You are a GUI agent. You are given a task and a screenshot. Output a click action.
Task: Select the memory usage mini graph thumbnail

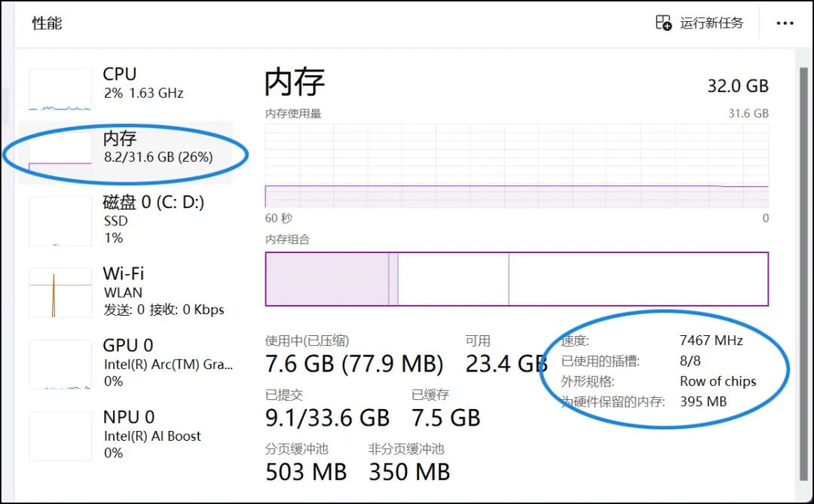tap(60, 151)
